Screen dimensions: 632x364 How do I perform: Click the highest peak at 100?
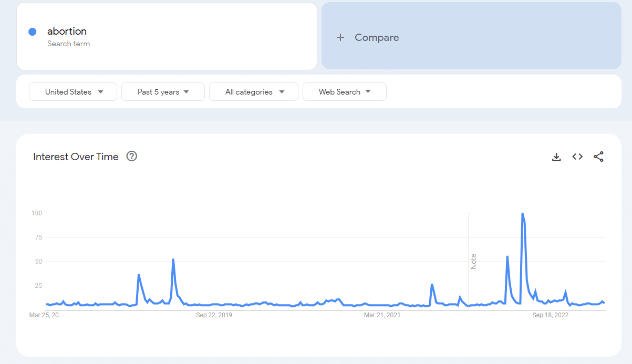522,213
